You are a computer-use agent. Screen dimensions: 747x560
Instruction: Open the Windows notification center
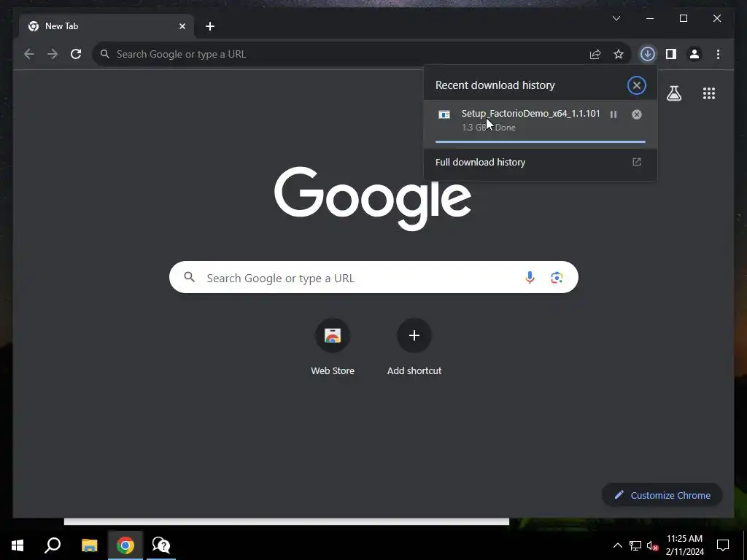(723, 545)
